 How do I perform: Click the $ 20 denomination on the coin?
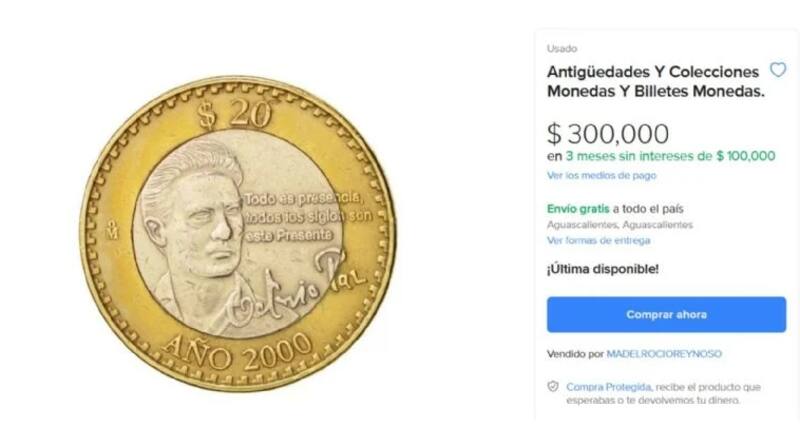pyautogui.click(x=234, y=113)
